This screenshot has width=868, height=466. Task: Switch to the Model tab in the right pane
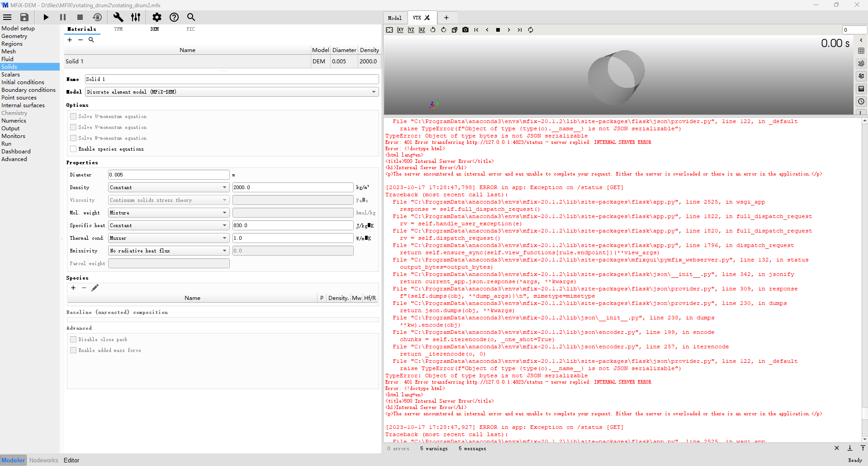[395, 18]
